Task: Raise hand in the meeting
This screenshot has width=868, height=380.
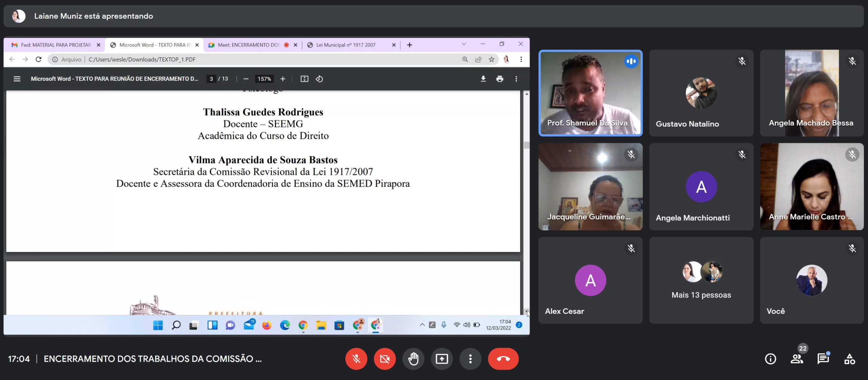Action: (413, 359)
